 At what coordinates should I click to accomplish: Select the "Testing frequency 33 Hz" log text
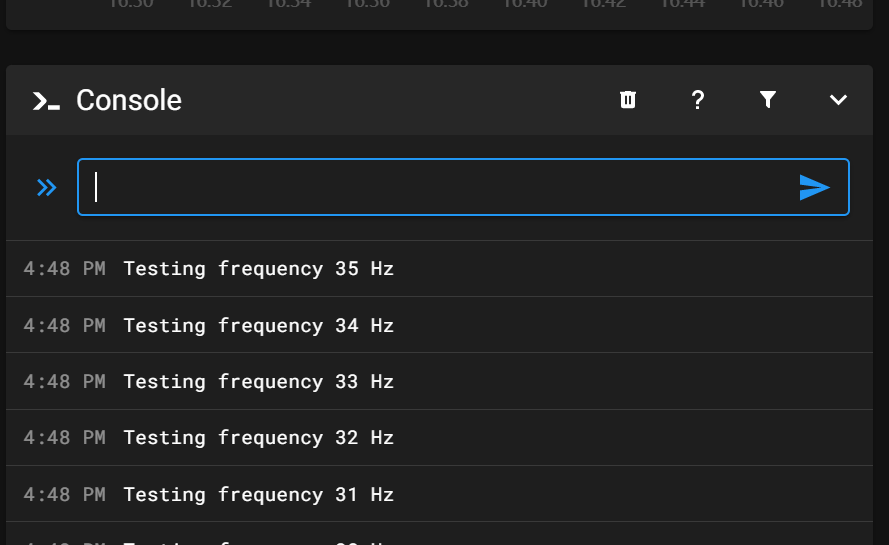click(259, 381)
